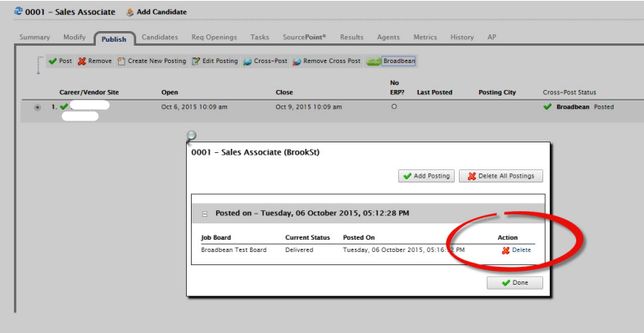Switch to the AP tab
This screenshot has height=333, width=644.
point(492,37)
